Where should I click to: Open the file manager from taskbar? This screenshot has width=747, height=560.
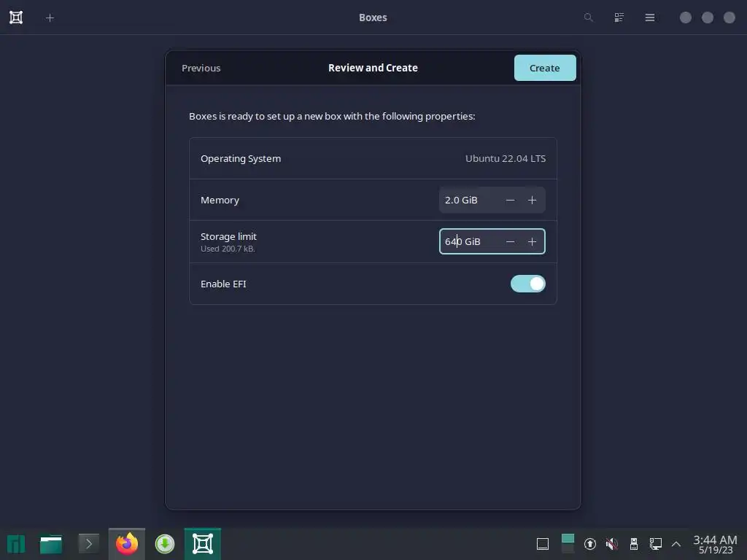coord(51,544)
